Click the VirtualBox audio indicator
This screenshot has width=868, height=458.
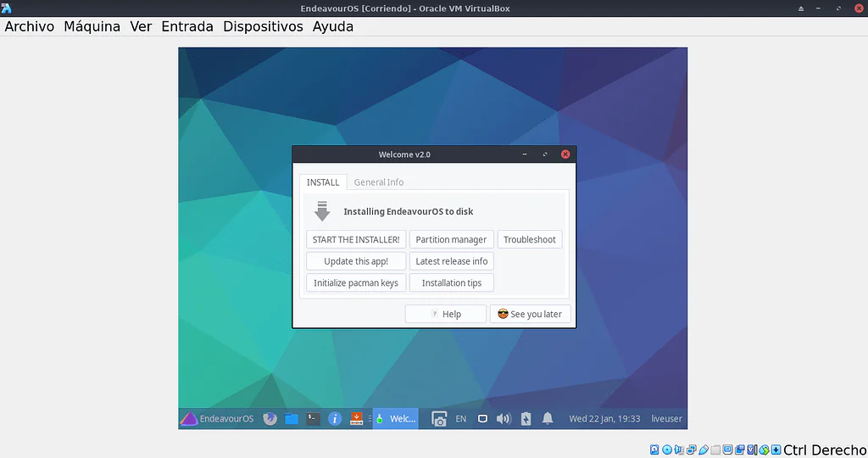[x=679, y=450]
